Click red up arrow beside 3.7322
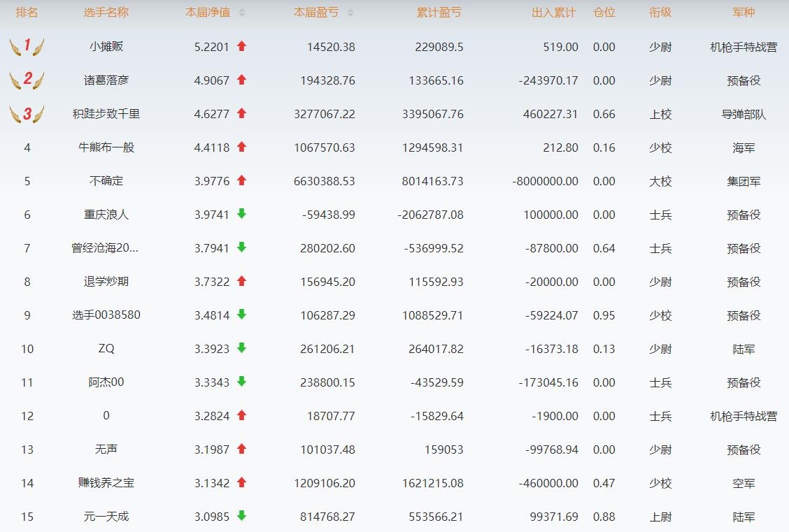789x532 pixels. [x=242, y=281]
